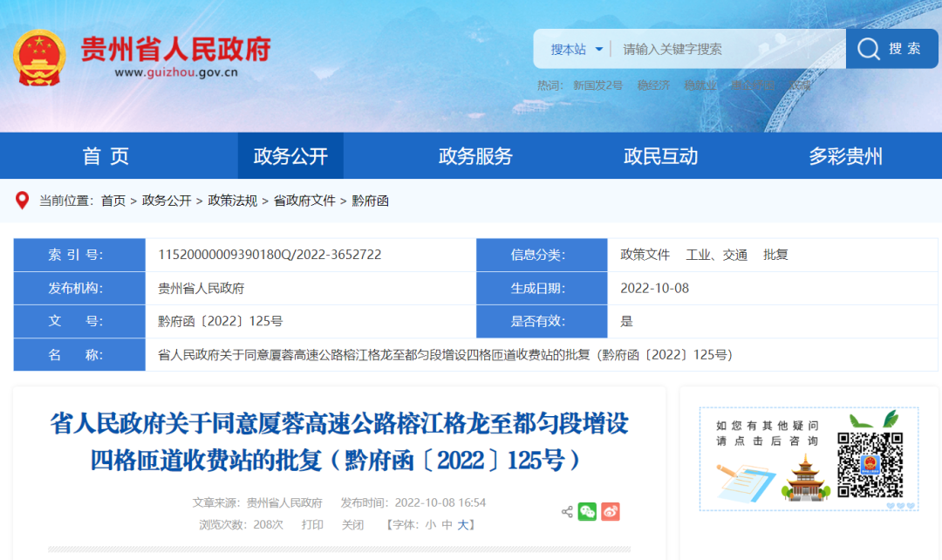942x560 pixels.
Task: Share via the WeChat icon
Action: click(587, 512)
